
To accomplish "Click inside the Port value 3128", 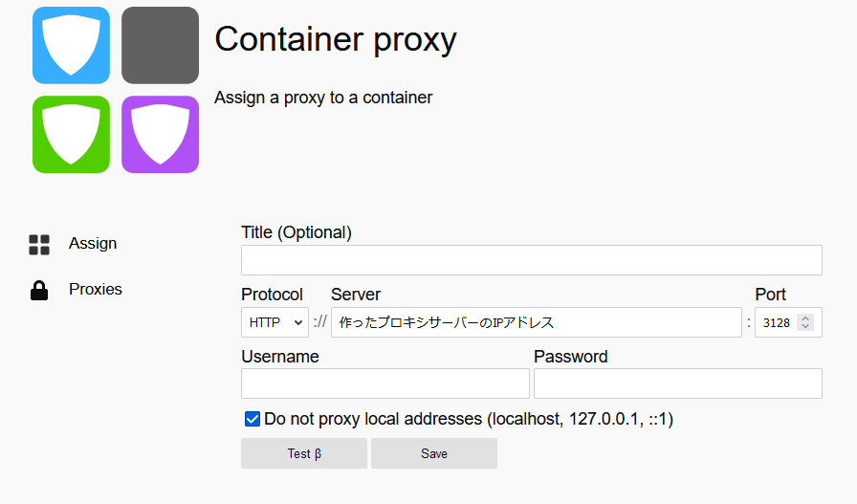I will click(776, 323).
